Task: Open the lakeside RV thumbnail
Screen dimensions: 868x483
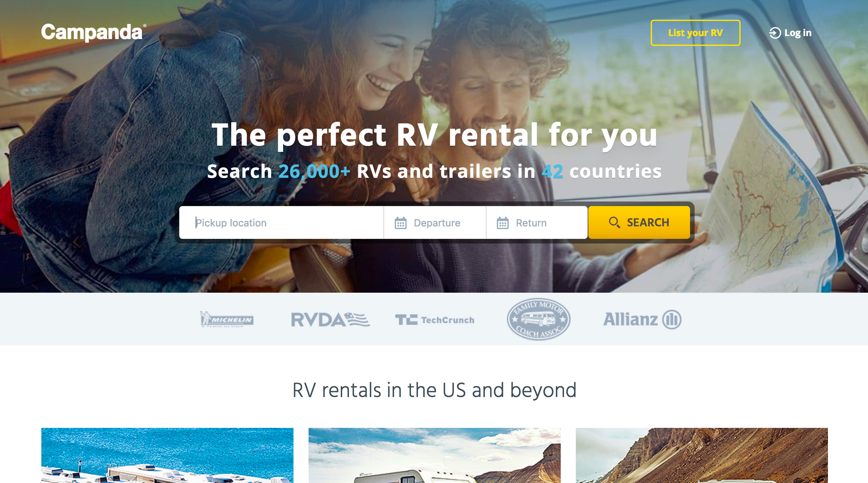Action: click(x=167, y=455)
